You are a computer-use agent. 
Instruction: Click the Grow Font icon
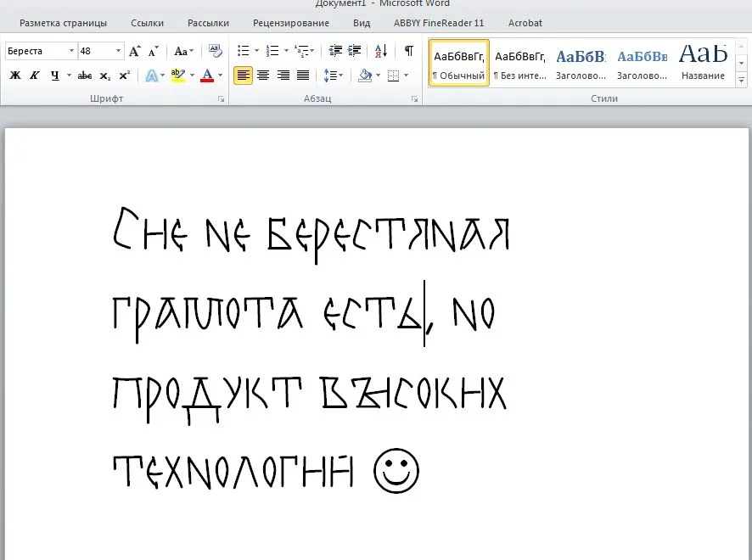(134, 51)
